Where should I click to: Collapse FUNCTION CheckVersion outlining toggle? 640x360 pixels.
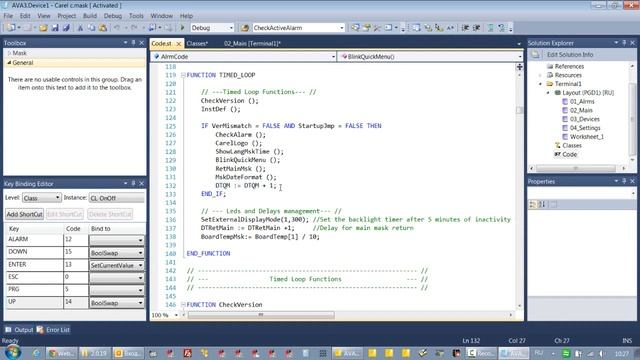[x=183, y=304]
